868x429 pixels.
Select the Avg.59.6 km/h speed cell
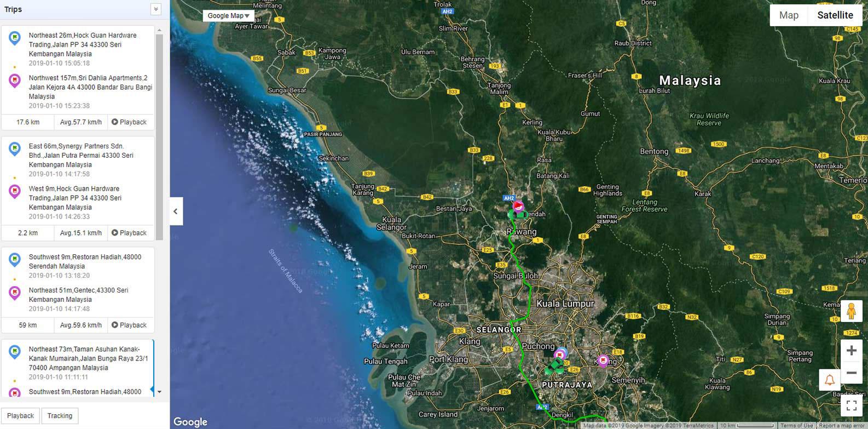(81, 325)
